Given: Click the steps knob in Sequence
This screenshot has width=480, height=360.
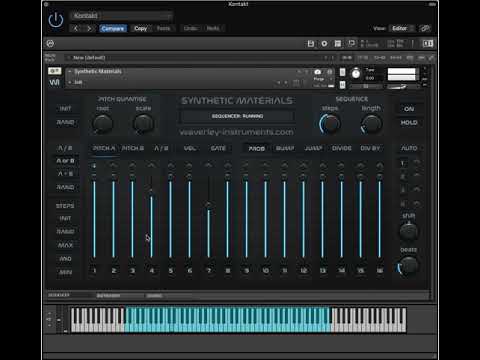Looking at the screenshot, I should coord(330,124).
